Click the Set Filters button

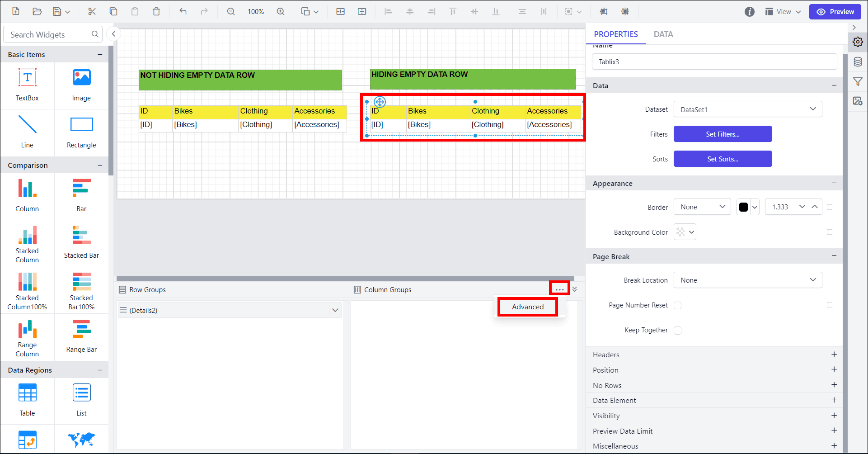(x=723, y=134)
